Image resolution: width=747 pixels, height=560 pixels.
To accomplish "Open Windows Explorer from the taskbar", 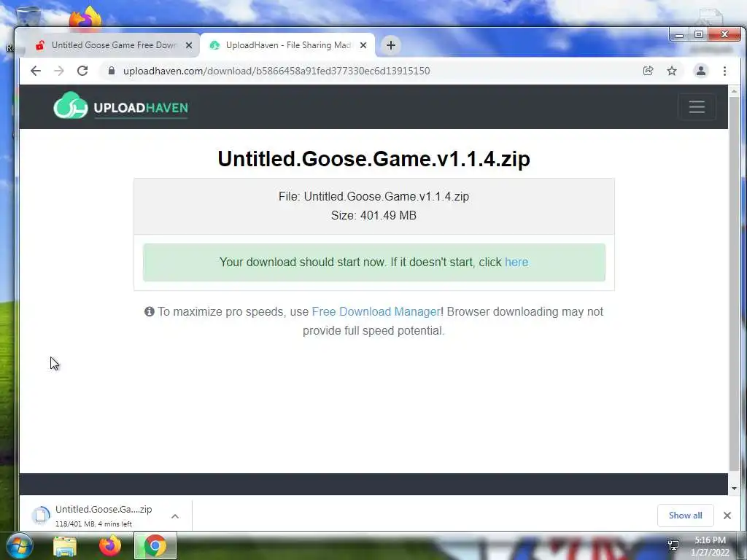I will (65, 545).
